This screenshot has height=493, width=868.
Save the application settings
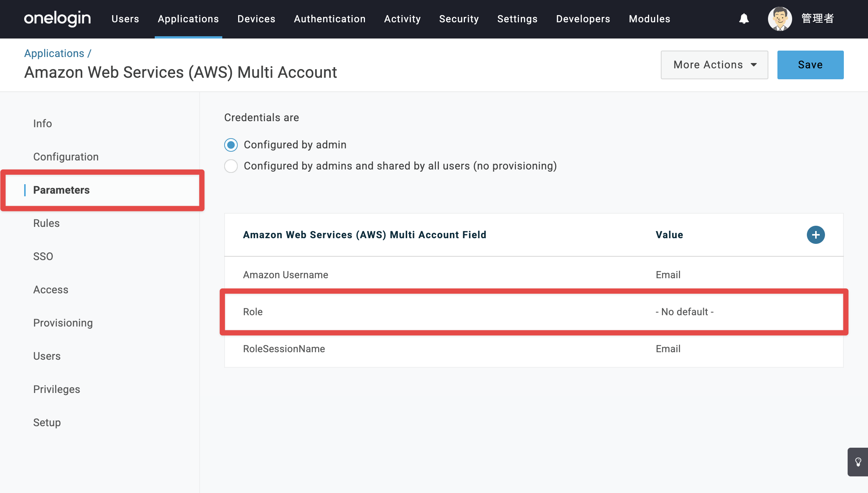pos(810,65)
